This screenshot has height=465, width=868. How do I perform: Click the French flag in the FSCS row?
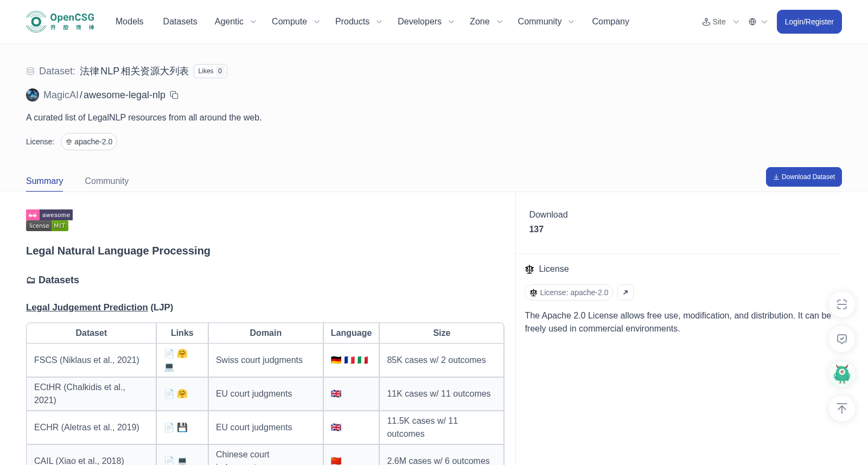point(349,360)
